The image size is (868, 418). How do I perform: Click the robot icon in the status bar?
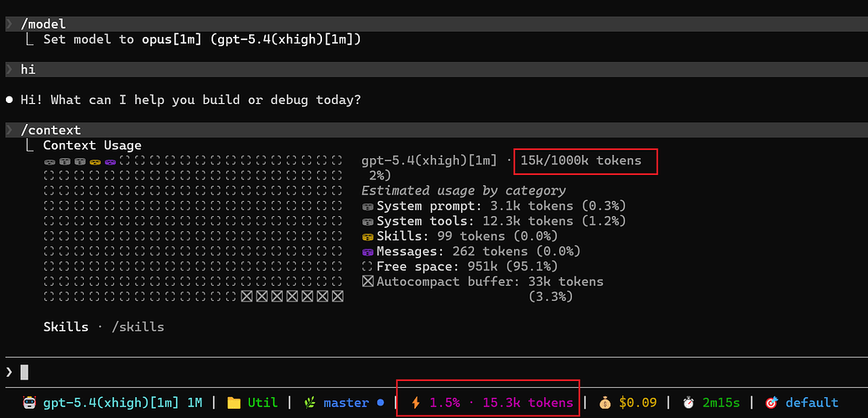tap(29, 403)
